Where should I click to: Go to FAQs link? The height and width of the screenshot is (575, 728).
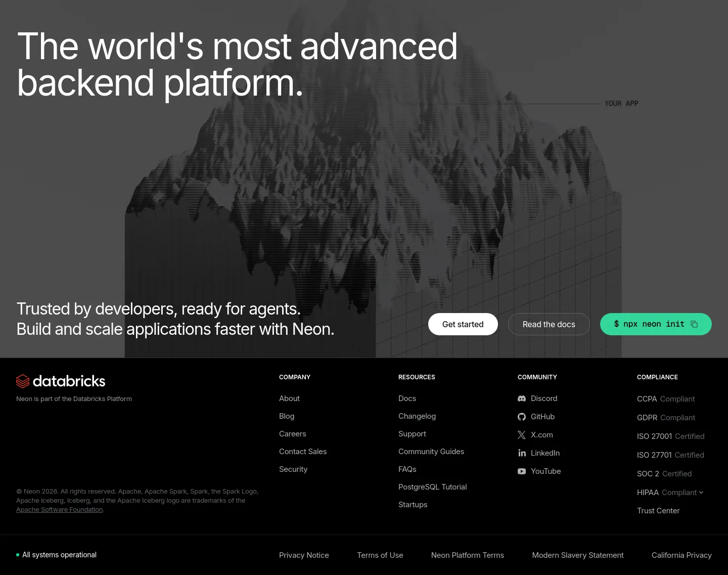point(407,469)
